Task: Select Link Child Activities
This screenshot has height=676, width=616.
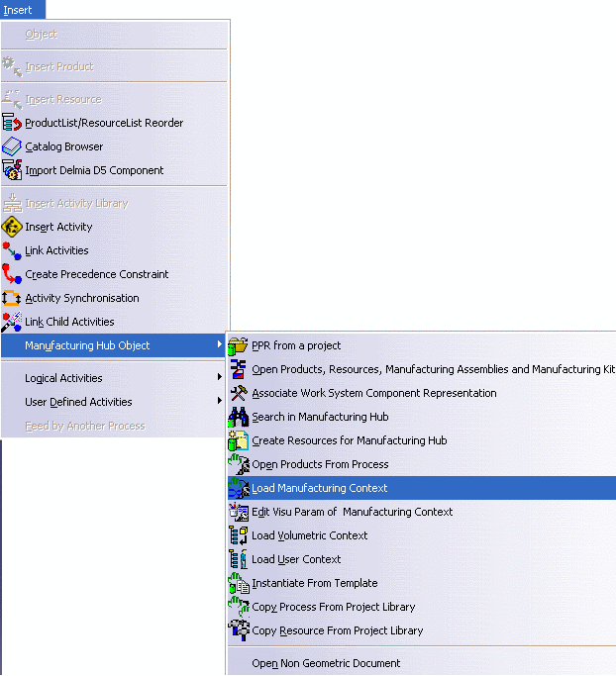Action: coord(114,322)
